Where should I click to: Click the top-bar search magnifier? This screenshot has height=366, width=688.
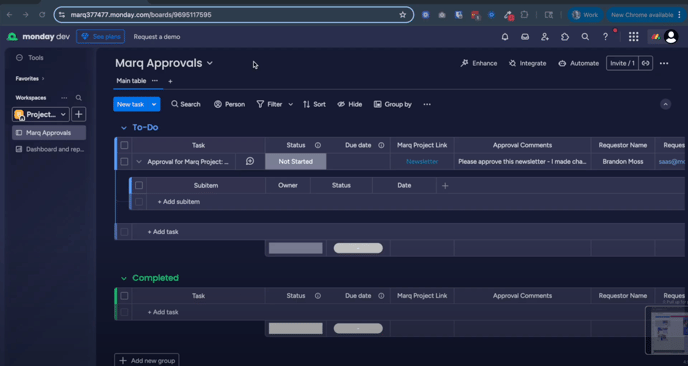point(585,37)
